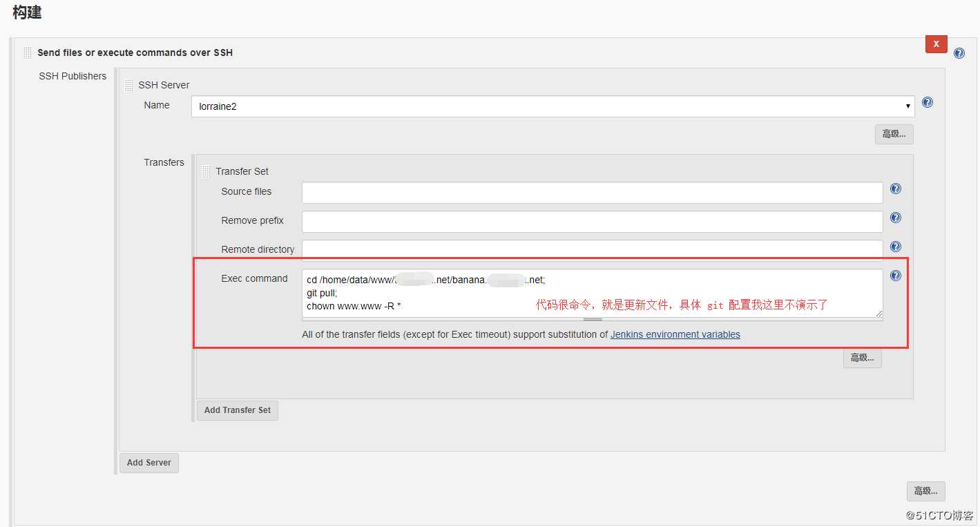This screenshot has height=527, width=980.
Task: Click 高级 button below server Name
Action: tap(894, 134)
